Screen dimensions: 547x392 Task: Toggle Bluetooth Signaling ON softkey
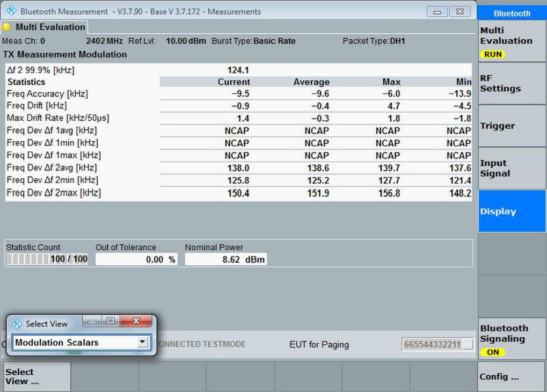pyautogui.click(x=512, y=339)
